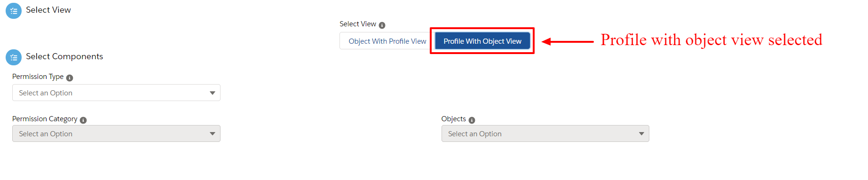Show the Permission Category info tooltip

tap(83, 120)
